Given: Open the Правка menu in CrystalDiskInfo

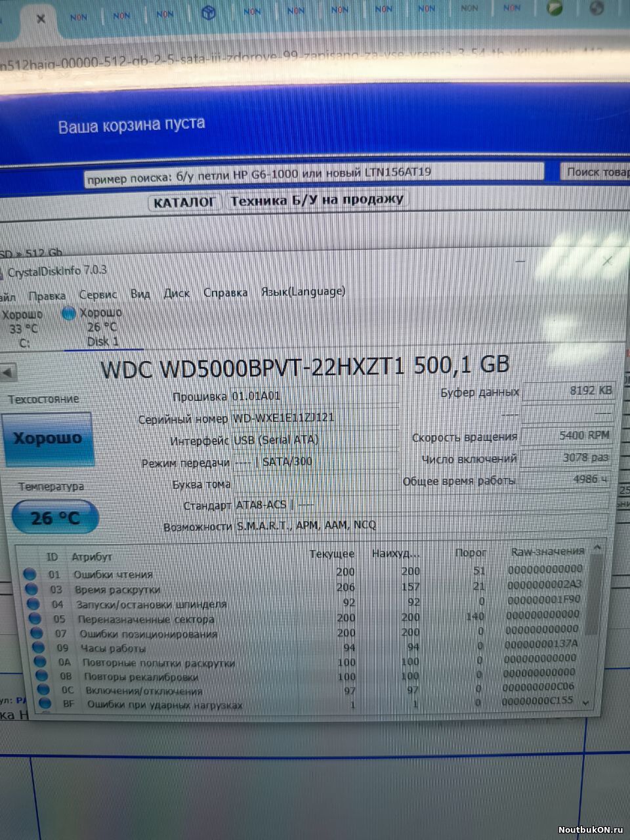Looking at the screenshot, I should tap(47, 295).
